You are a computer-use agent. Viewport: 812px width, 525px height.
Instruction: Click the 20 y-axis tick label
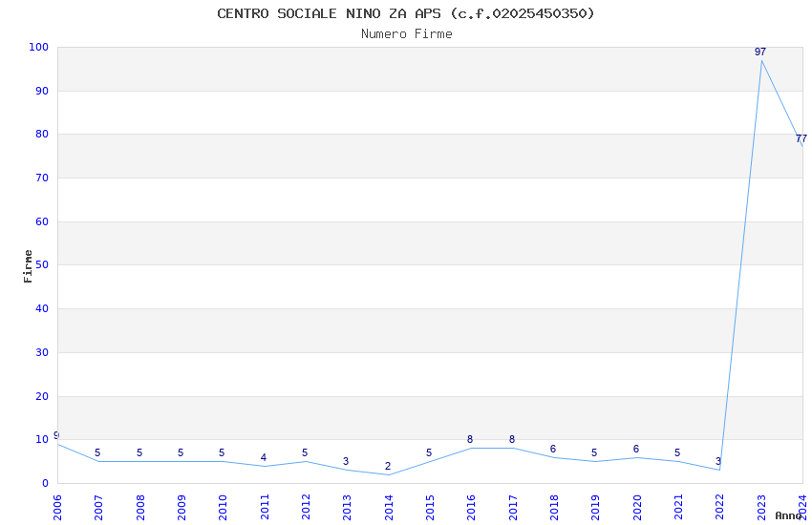(42, 397)
